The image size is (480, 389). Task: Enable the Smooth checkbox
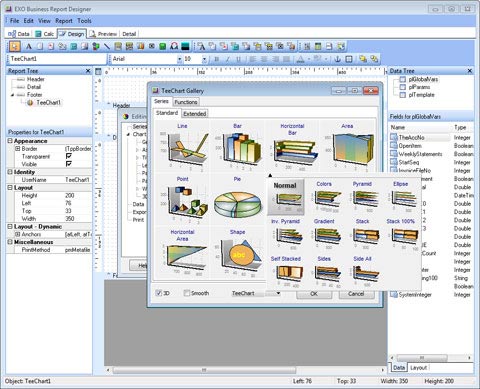pyautogui.click(x=187, y=293)
